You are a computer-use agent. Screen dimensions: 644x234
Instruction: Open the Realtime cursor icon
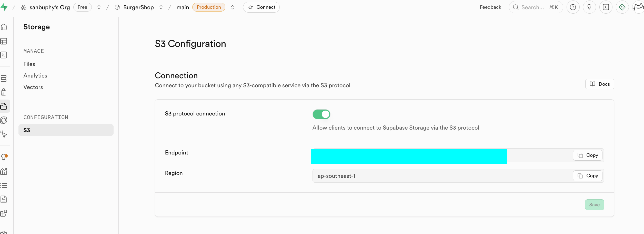pyautogui.click(x=4, y=134)
